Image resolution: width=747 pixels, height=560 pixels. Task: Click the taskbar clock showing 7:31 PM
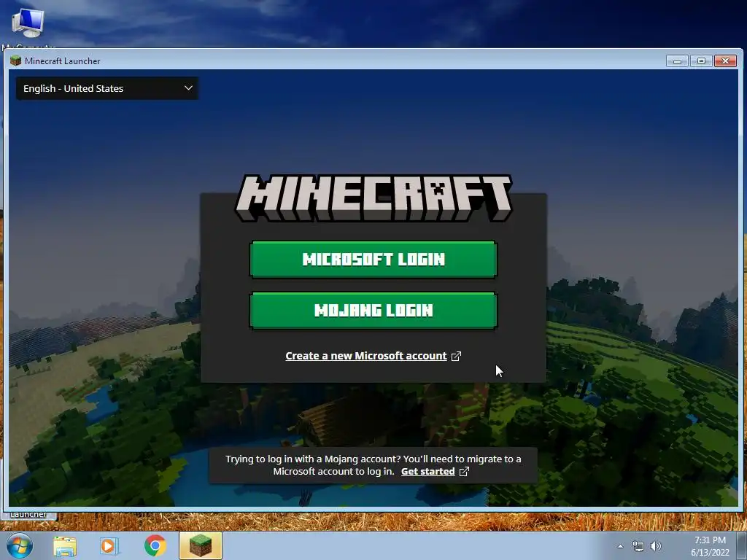tap(710, 546)
